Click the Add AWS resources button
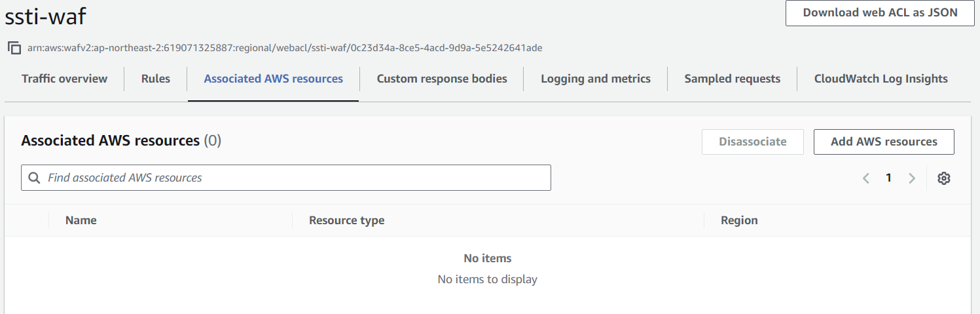The height and width of the screenshot is (314, 980). [x=884, y=142]
